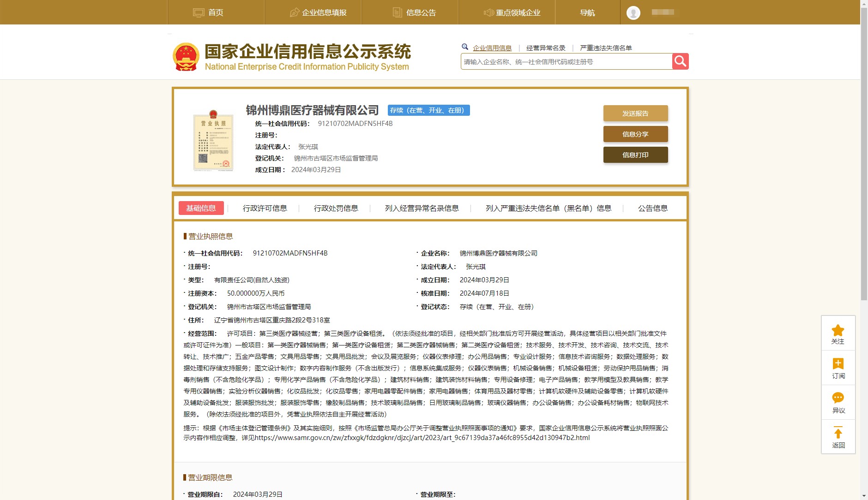
Task: Click the 统一社会信用代码 value in license details
Action: coord(290,253)
